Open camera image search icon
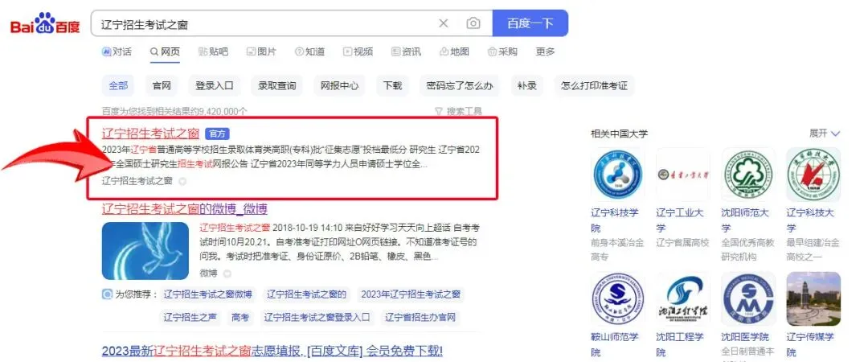The height and width of the screenshot is (362, 868). pos(473,23)
